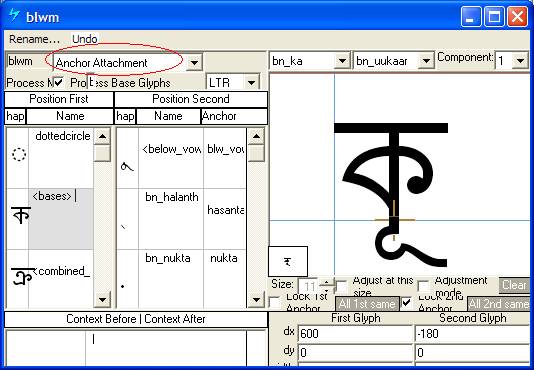Viewport: 534px width, 370px height.
Task: Select the dottedcircle glyph icon
Action: 19,154
